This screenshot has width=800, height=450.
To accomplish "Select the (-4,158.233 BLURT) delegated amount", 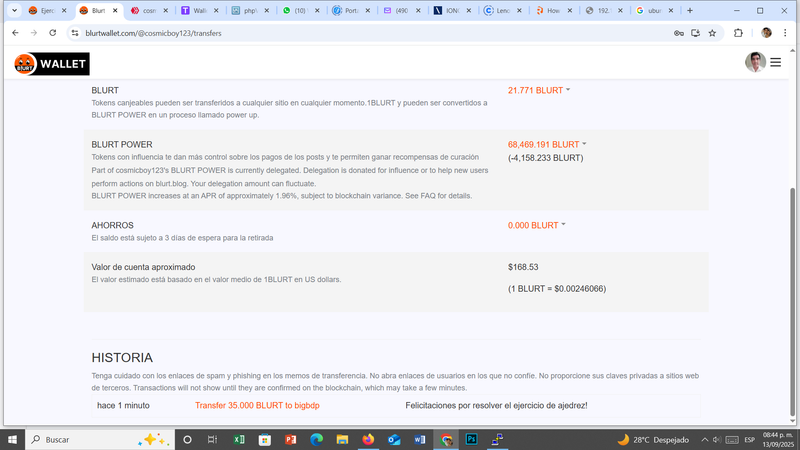I will pyautogui.click(x=545, y=158).
